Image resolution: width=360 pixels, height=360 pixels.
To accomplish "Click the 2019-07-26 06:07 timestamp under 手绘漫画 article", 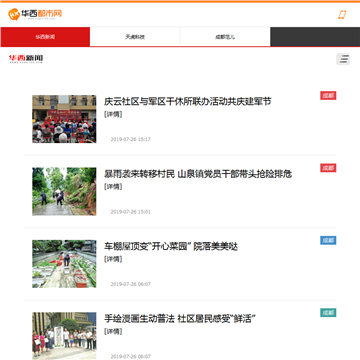I will point(131,356).
